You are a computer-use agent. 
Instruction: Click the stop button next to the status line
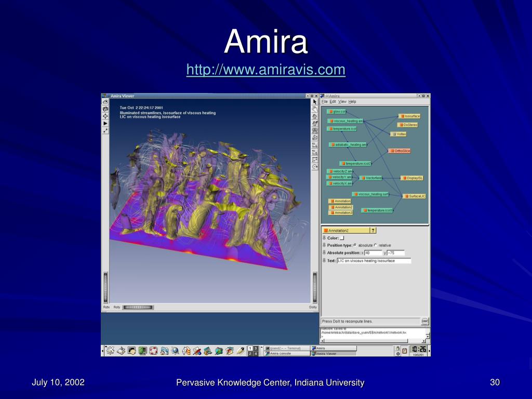tap(425, 321)
